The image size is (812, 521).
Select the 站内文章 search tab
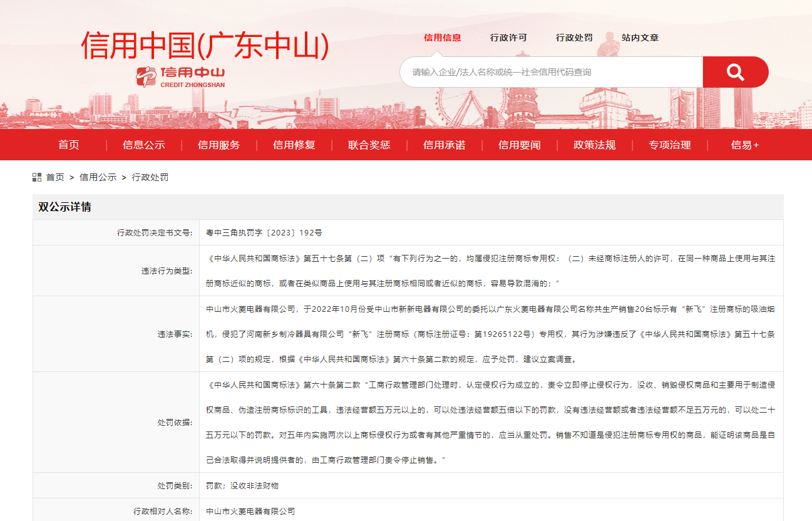click(x=640, y=38)
